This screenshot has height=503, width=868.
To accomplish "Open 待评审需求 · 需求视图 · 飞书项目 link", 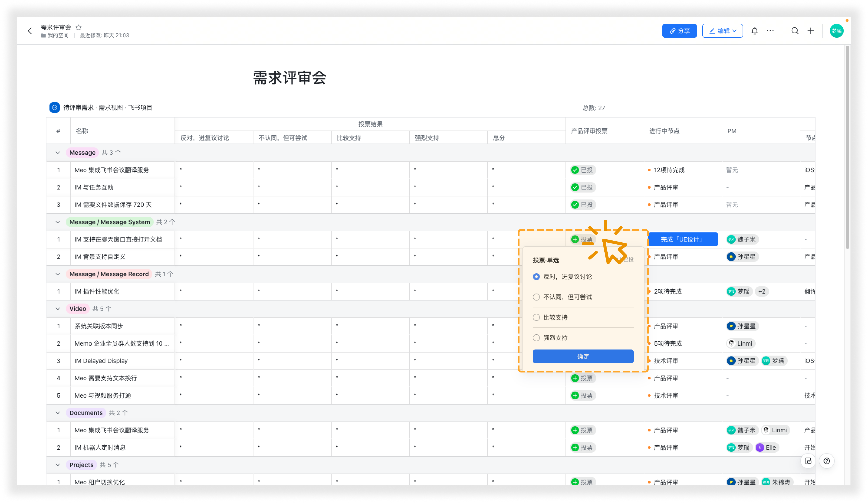I will (108, 108).
